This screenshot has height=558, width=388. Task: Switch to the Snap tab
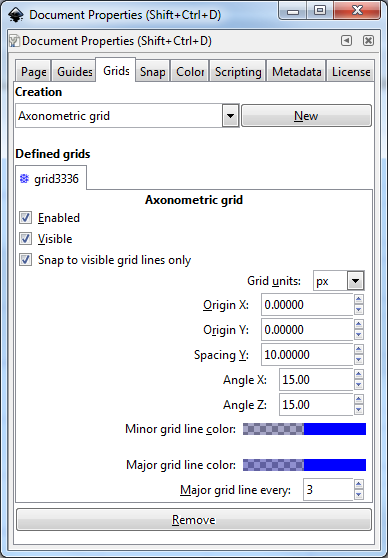152,72
